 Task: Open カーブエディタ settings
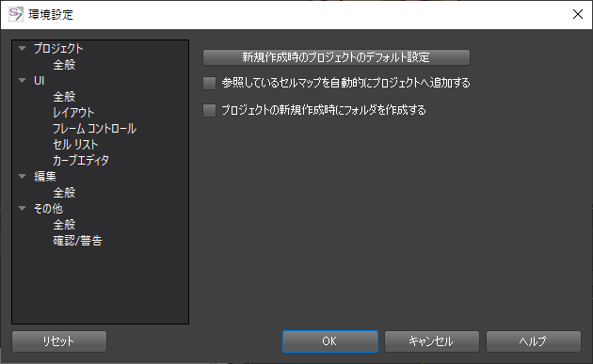[81, 160]
